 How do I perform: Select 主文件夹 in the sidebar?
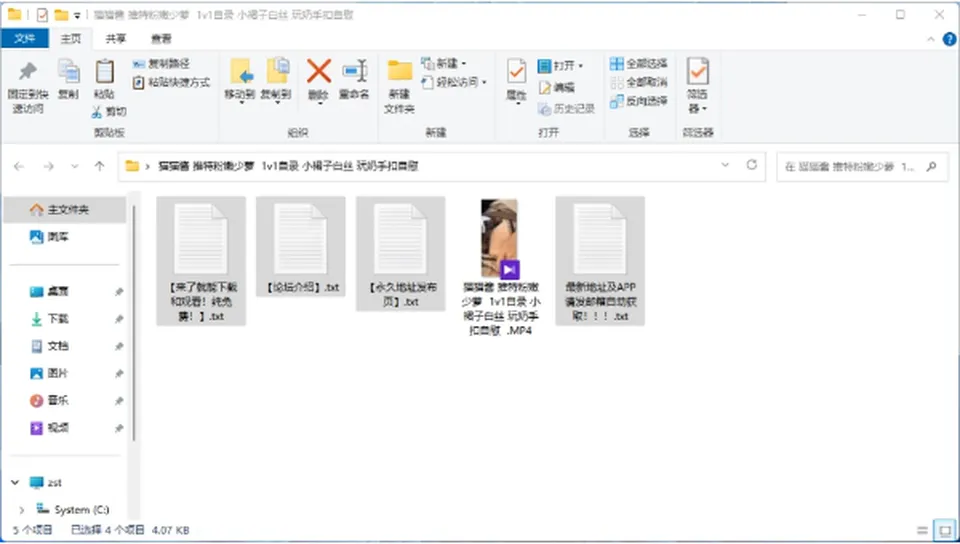coord(64,210)
